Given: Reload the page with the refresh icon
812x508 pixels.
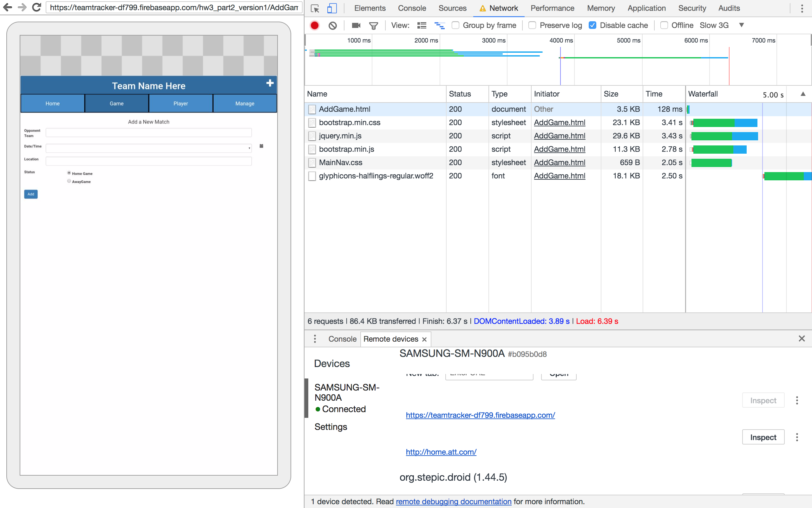Looking at the screenshot, I should coord(36,7).
